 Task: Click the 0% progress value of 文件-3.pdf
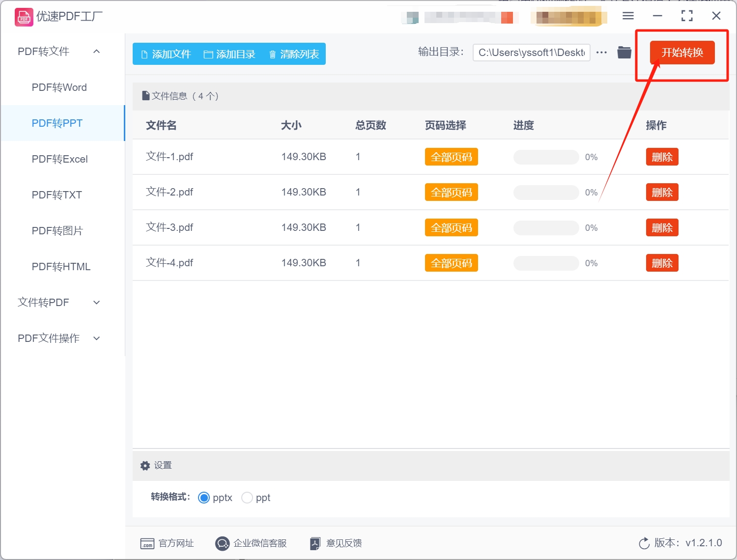(x=591, y=228)
